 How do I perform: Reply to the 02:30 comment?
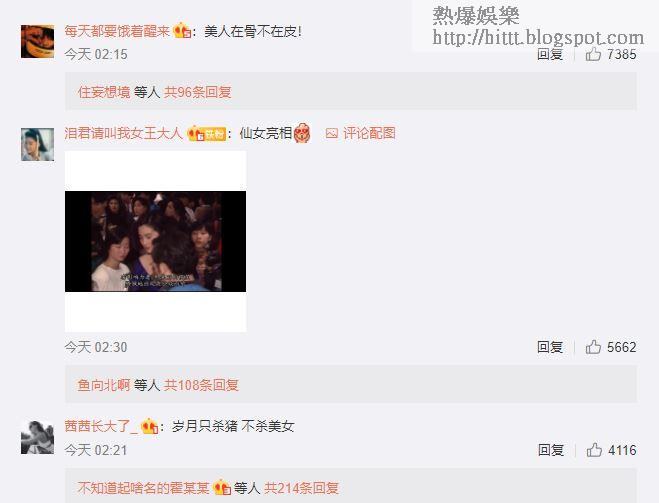coord(550,347)
